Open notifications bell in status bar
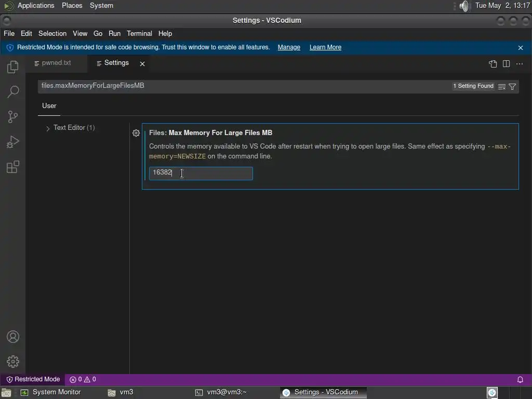532x399 pixels. click(x=520, y=379)
